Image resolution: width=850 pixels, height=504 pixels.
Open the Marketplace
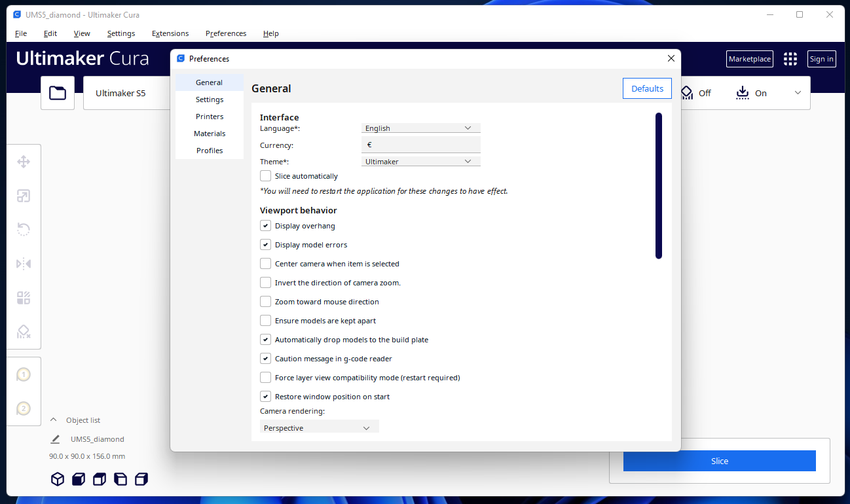pos(750,59)
